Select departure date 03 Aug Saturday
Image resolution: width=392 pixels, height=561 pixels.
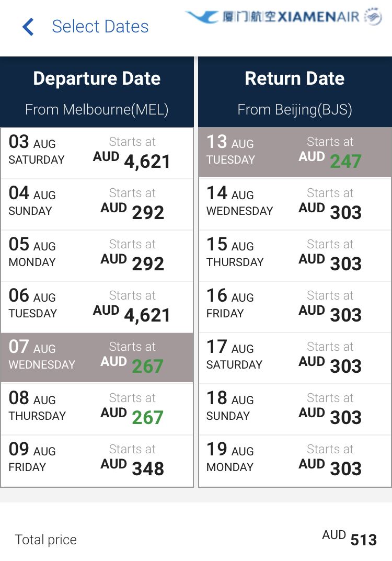click(x=97, y=153)
